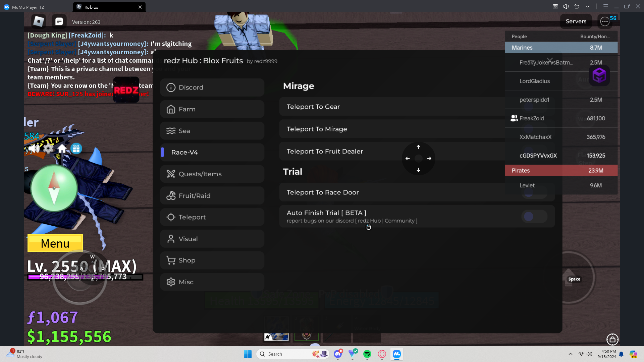
Task: Open Discord from the Windows taskbar
Action: (338, 354)
